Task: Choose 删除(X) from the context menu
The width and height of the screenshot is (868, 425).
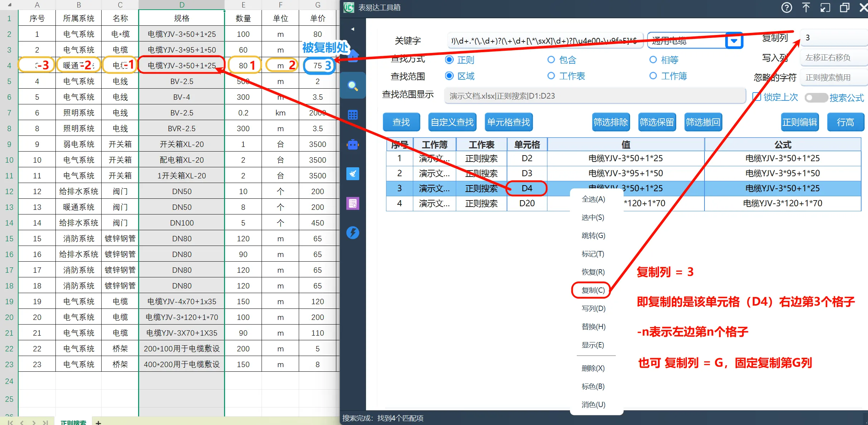Action: pyautogui.click(x=593, y=368)
